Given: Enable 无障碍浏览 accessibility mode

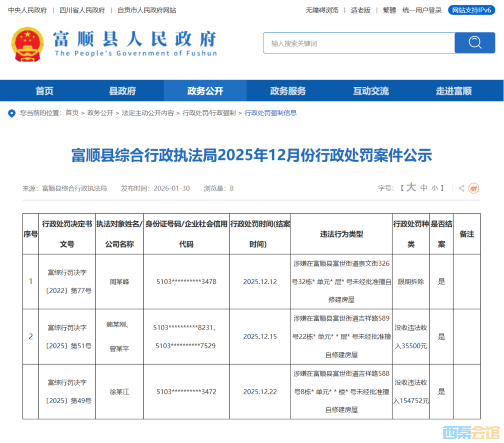Looking at the screenshot, I should click(x=322, y=10).
